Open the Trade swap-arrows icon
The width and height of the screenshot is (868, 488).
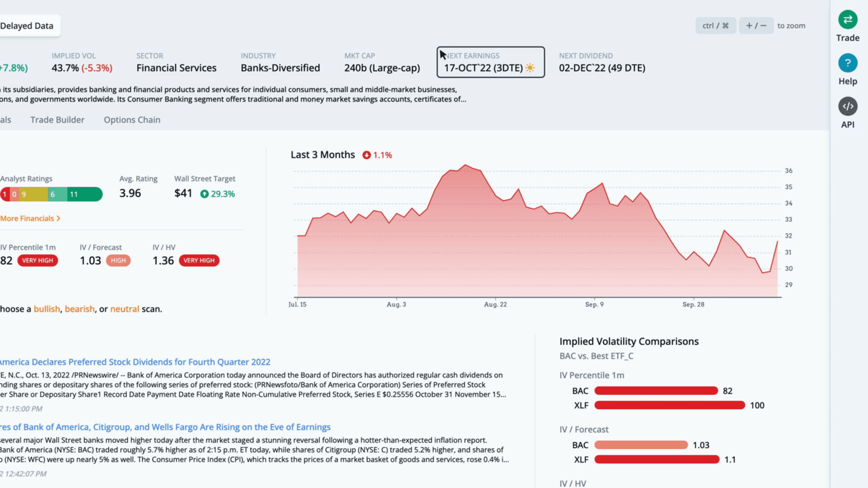848,20
